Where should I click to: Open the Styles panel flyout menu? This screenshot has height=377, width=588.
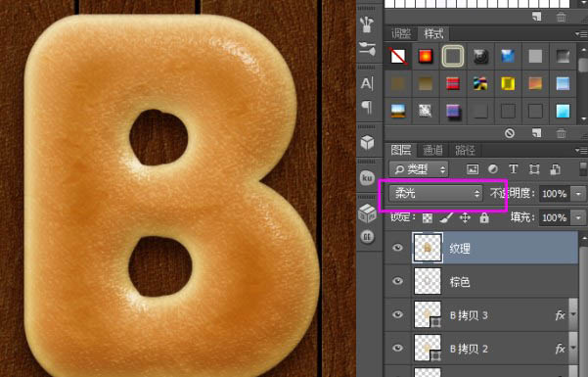point(581,34)
